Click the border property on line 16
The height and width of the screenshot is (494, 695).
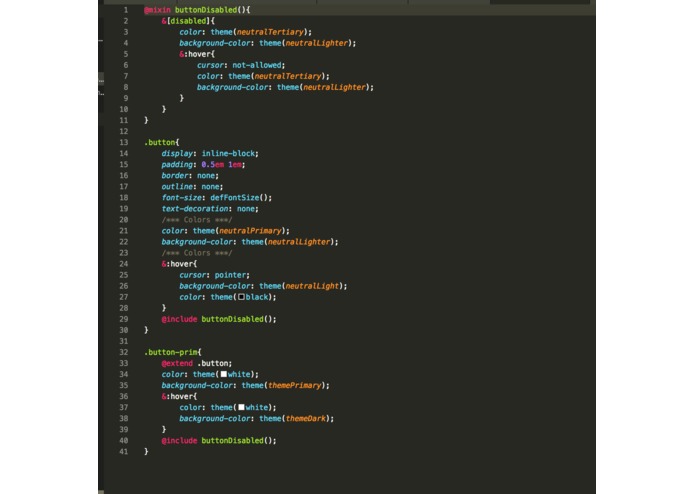pos(175,175)
